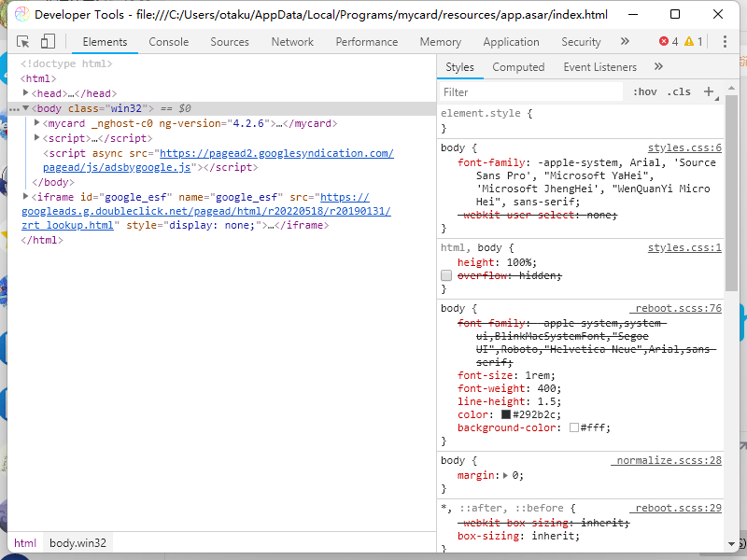Image resolution: width=747 pixels, height=560 pixels.
Task: Show more main panel tabs chevron
Action: pyautogui.click(x=625, y=42)
